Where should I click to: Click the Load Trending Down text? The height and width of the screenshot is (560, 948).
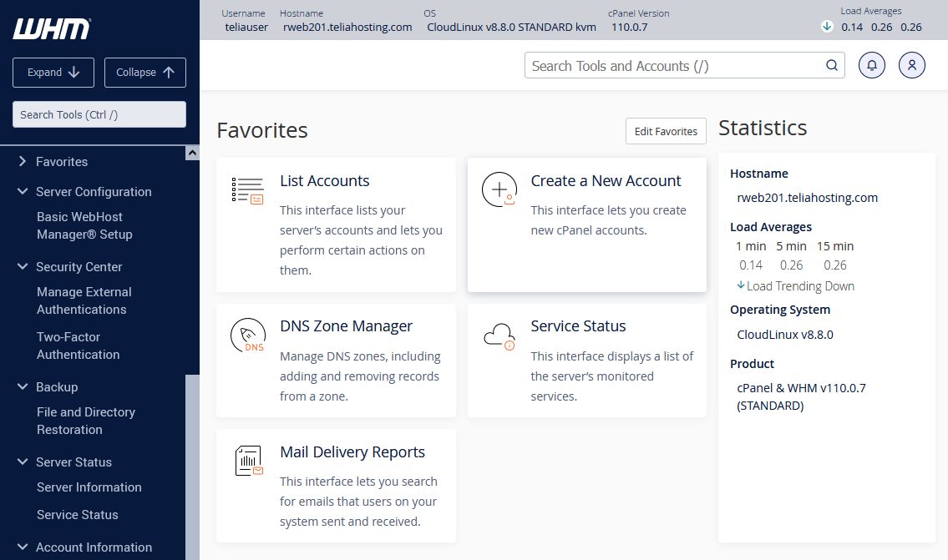800,285
